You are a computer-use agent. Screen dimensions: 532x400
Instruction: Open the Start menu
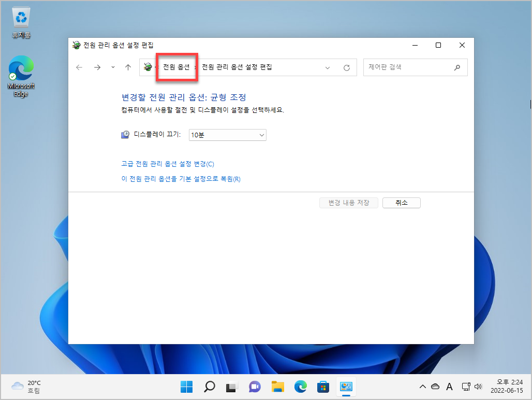pyautogui.click(x=186, y=387)
